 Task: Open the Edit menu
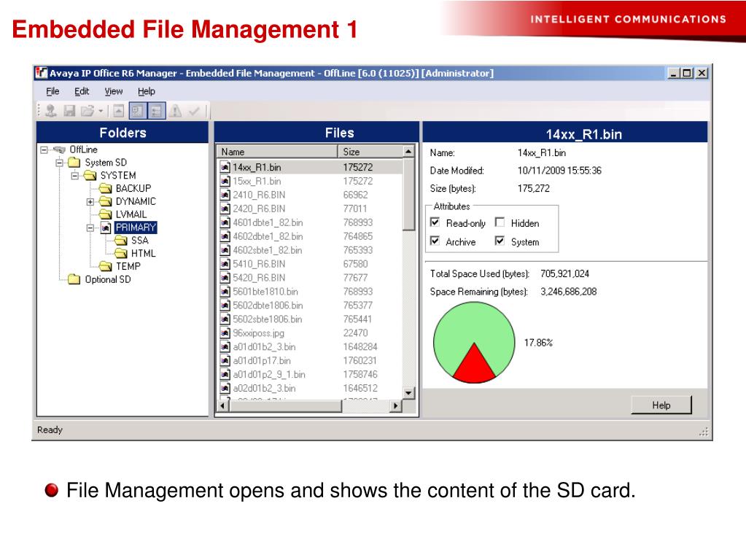point(82,91)
